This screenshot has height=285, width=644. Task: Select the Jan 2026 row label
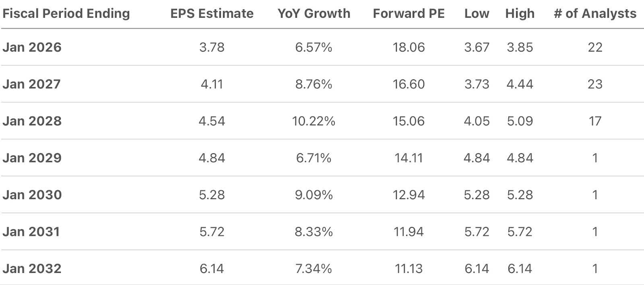tap(32, 47)
